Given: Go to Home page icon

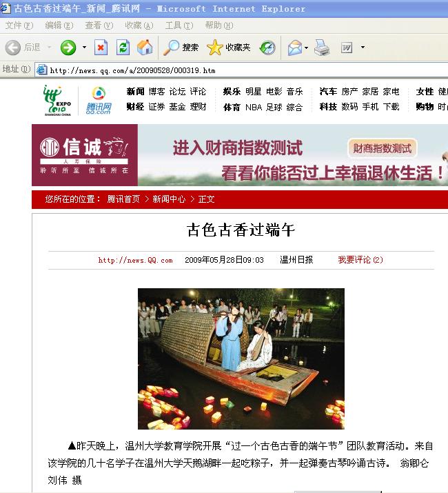Looking at the screenshot, I should click(x=145, y=48).
